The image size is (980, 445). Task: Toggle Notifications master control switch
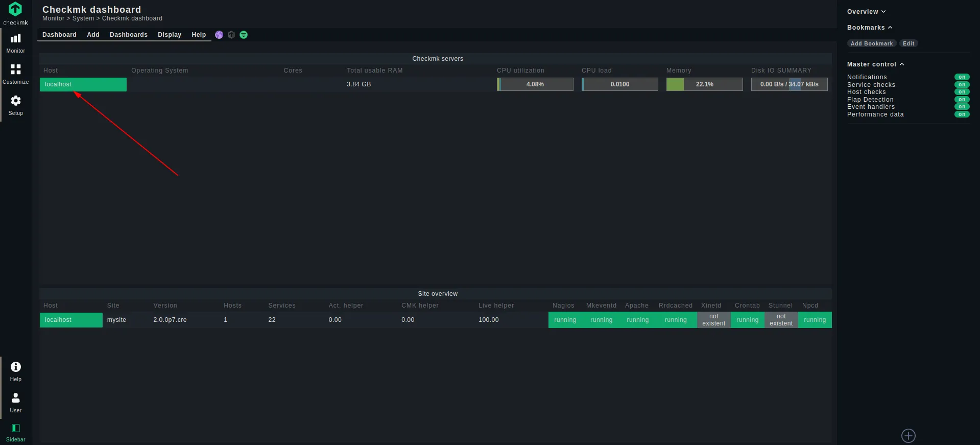pos(962,77)
